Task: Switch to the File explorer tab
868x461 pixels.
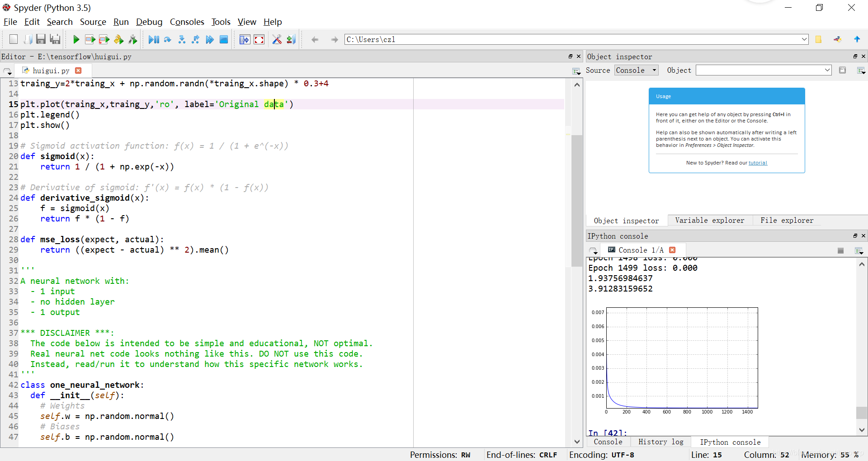Action: coord(787,221)
